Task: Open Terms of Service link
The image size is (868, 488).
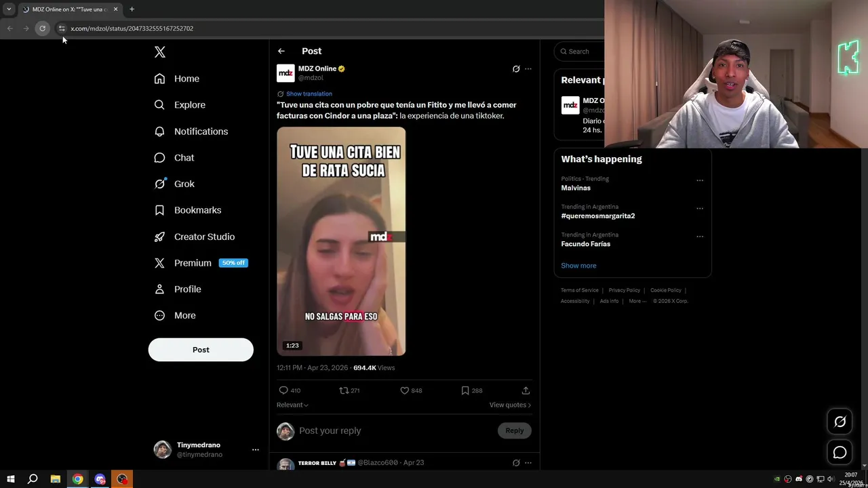Action: tap(580, 290)
